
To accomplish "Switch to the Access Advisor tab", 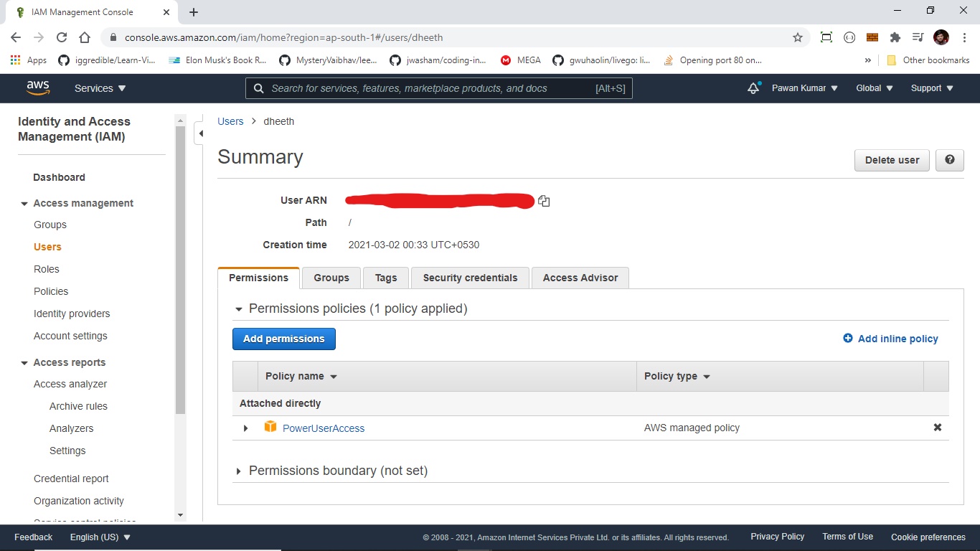I will [580, 278].
